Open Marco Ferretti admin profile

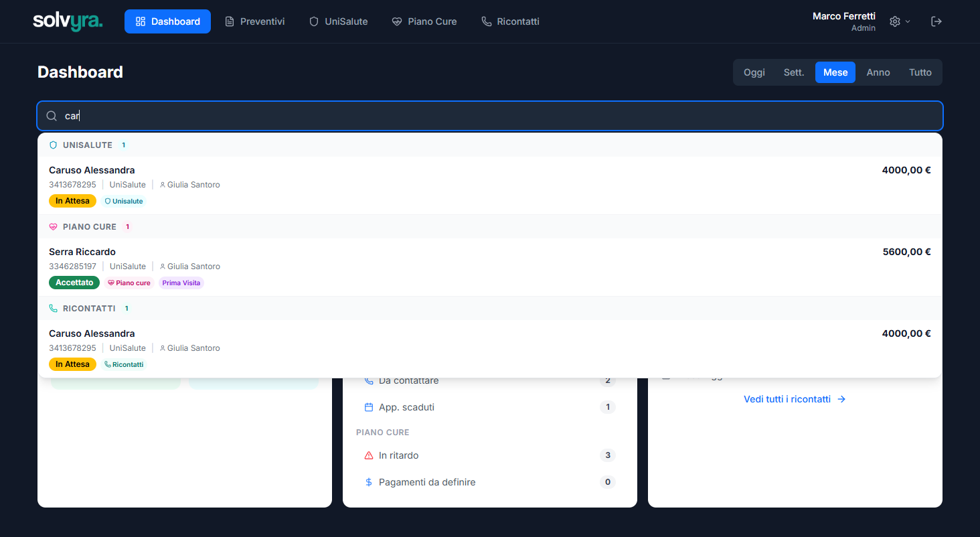pyautogui.click(x=843, y=21)
